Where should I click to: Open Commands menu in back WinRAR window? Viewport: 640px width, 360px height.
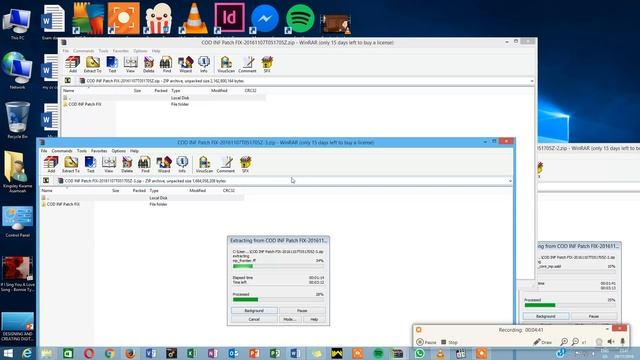point(84,51)
